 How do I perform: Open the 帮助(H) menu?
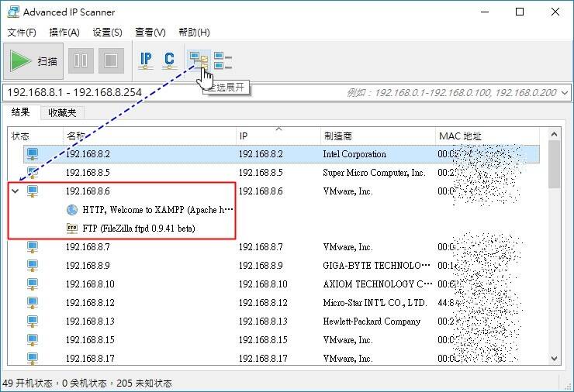[x=194, y=33]
